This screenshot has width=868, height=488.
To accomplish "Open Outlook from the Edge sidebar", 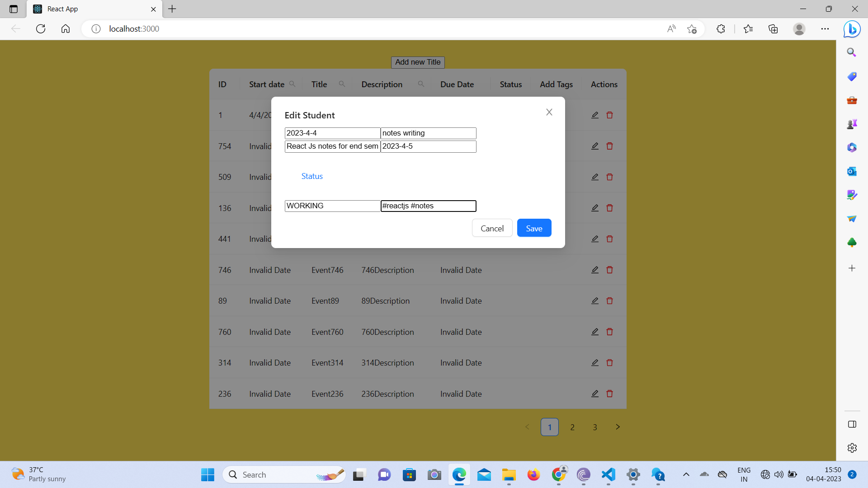I will click(852, 171).
